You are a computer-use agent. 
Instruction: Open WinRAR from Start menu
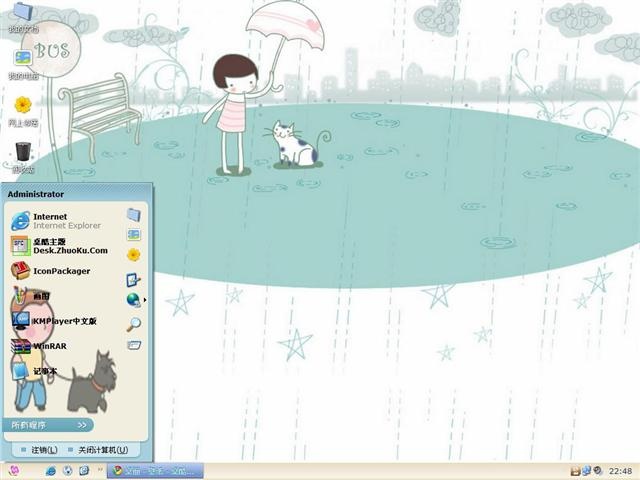click(x=39, y=346)
